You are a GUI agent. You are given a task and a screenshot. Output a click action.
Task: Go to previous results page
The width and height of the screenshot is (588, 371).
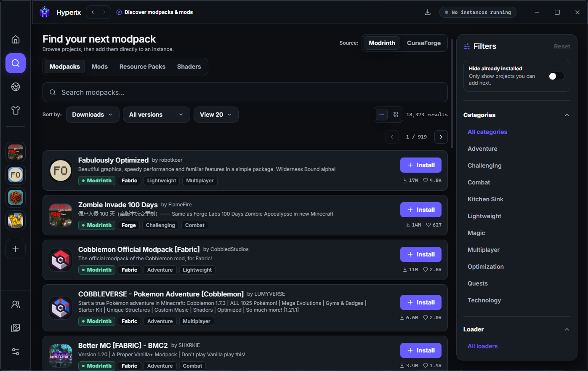(392, 137)
